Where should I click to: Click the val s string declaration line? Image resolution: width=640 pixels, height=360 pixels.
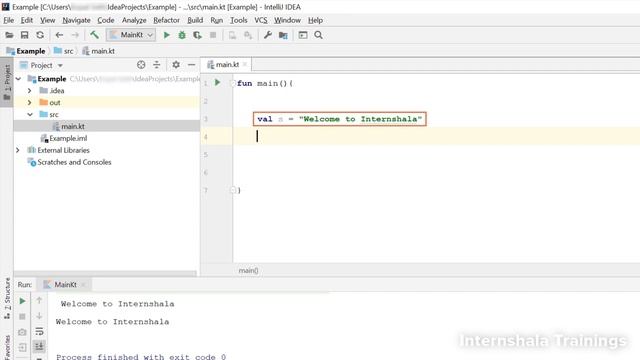click(340, 119)
